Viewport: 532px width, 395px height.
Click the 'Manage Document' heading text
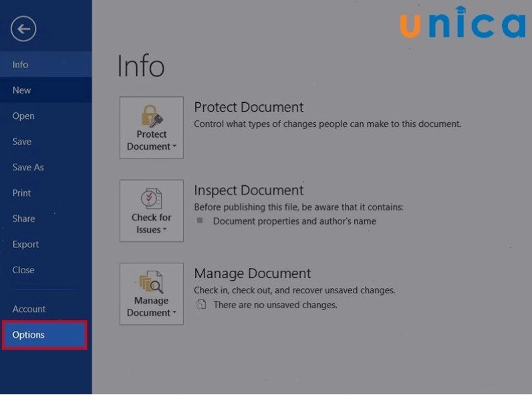[253, 273]
